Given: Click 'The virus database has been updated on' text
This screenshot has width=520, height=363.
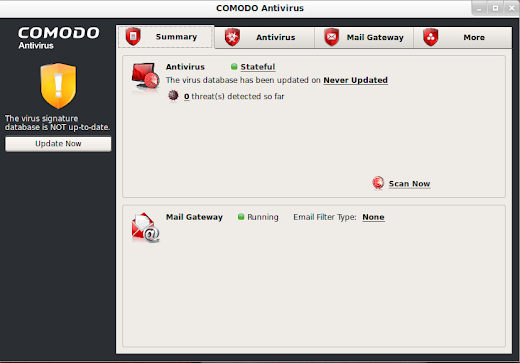Looking at the screenshot, I should click(x=243, y=80).
